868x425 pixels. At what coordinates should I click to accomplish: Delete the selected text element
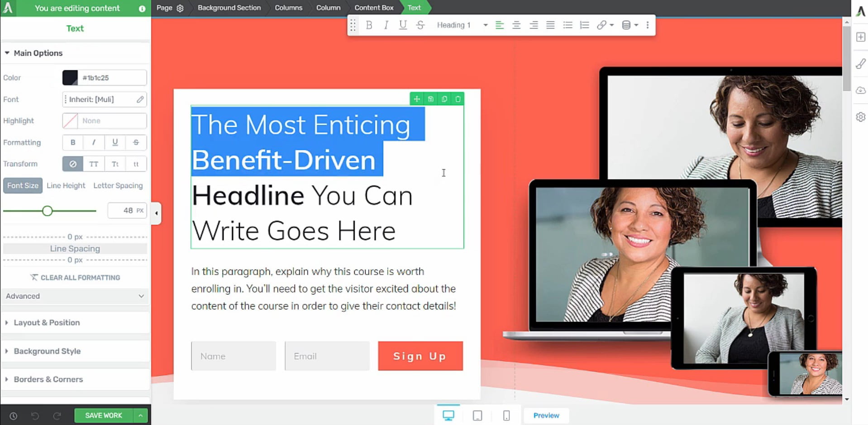[458, 99]
